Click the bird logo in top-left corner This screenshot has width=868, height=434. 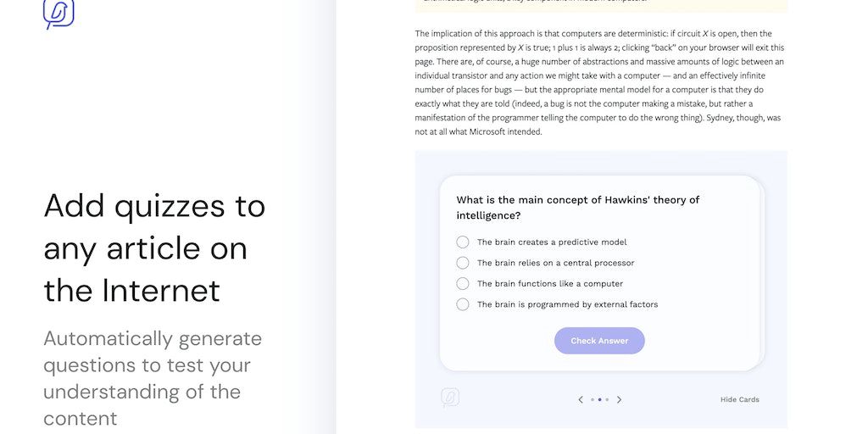click(x=58, y=13)
